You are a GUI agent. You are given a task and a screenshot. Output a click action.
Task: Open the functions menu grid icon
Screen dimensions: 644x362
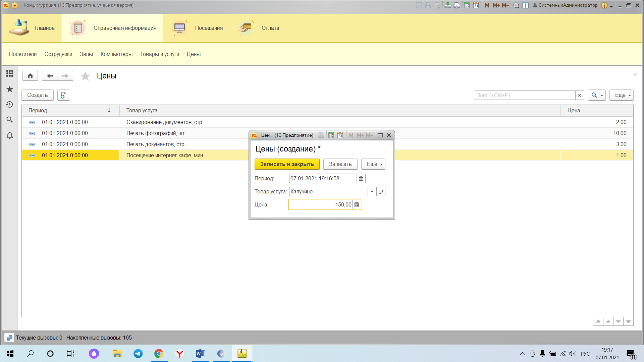point(10,73)
